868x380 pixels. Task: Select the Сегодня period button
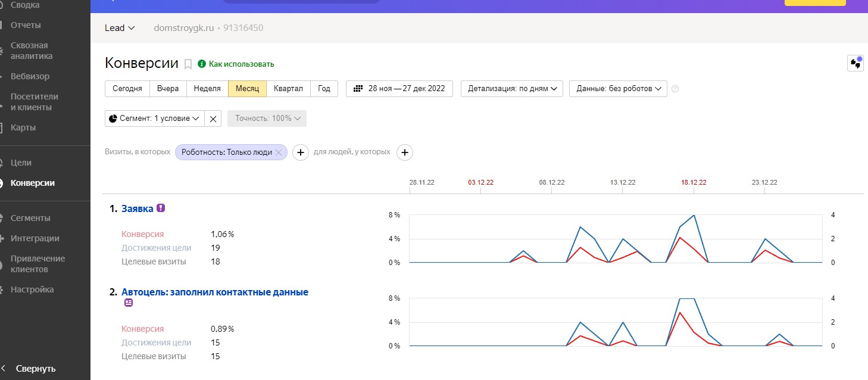[x=127, y=88]
